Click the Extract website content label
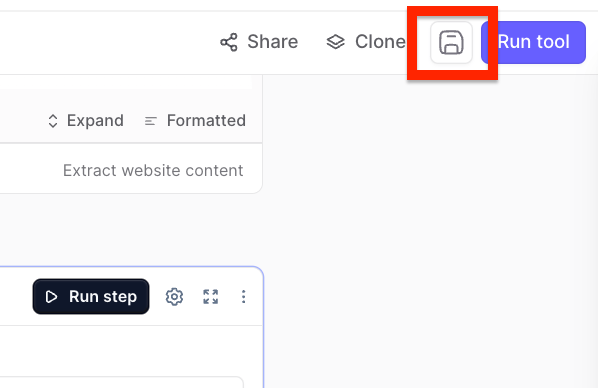The image size is (598, 388). coord(153,170)
